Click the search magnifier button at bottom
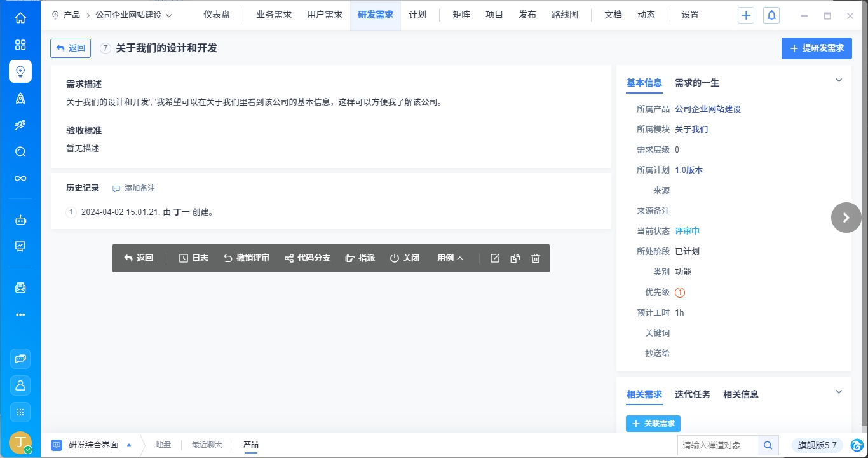Screen dimensions: 868x458 tap(768, 445)
